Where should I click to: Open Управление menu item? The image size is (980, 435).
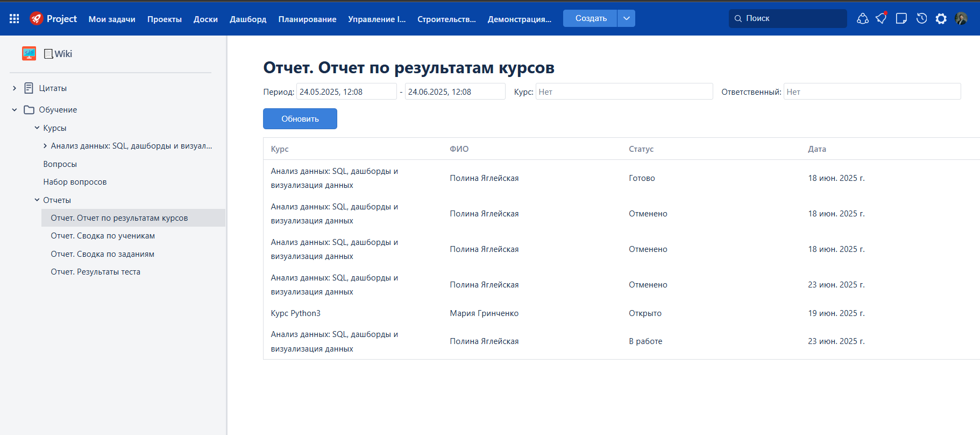tap(377, 19)
